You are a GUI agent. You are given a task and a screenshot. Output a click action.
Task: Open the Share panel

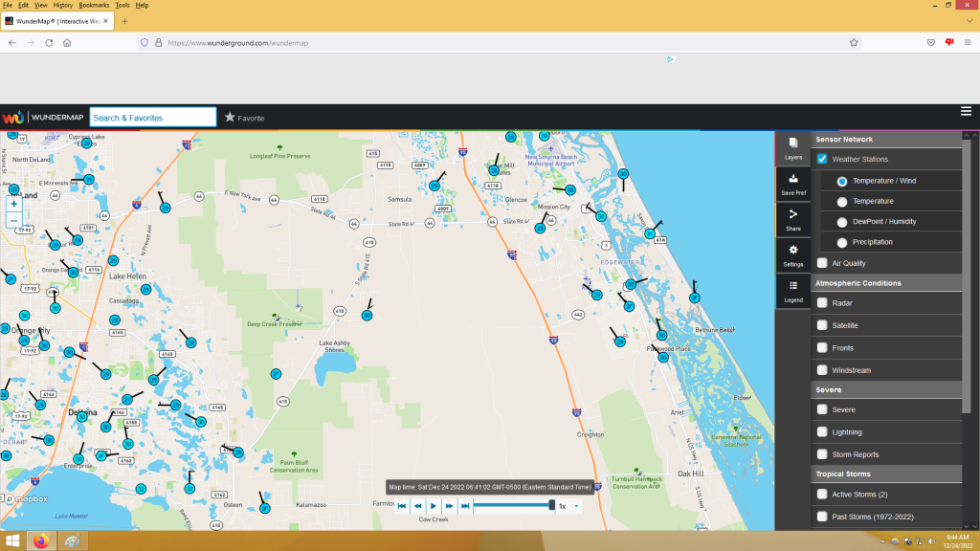click(x=793, y=220)
